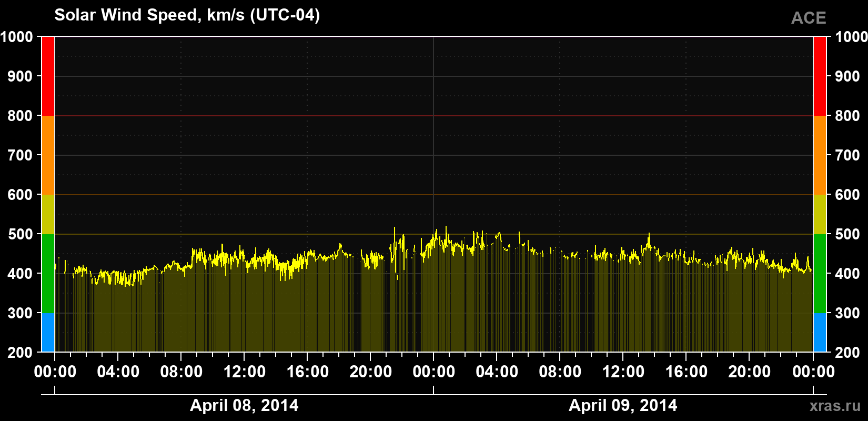868x421 pixels.
Task: Click the blue band on the right color scale
Action: 820,333
